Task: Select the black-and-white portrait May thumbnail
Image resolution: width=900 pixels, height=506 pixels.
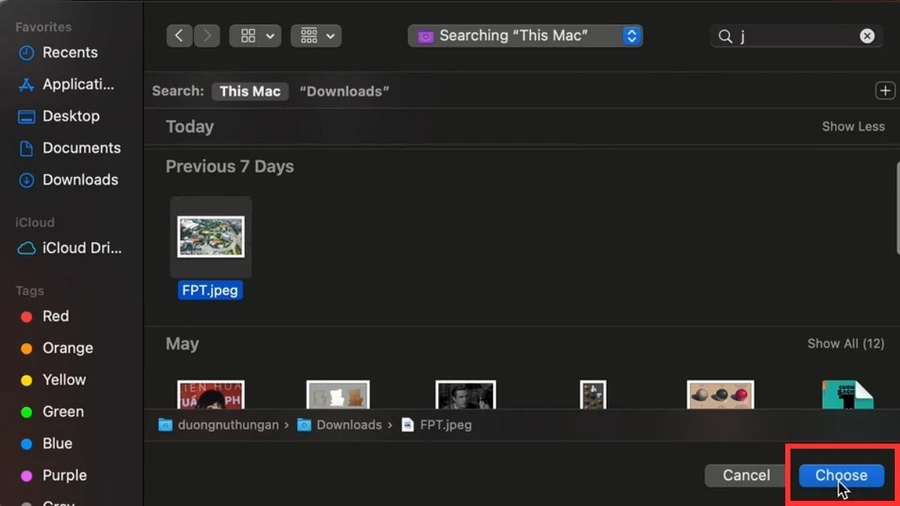Action: 465,395
